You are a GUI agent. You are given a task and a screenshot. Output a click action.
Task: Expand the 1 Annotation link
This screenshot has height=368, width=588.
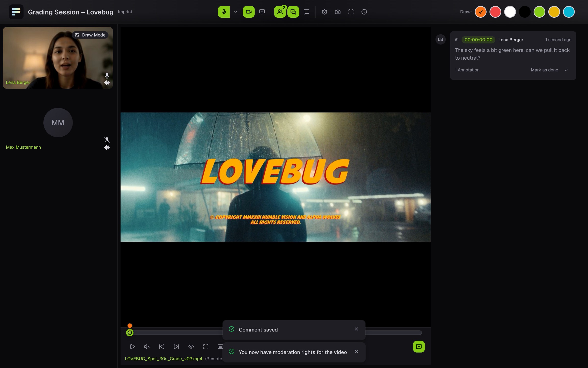tap(467, 70)
